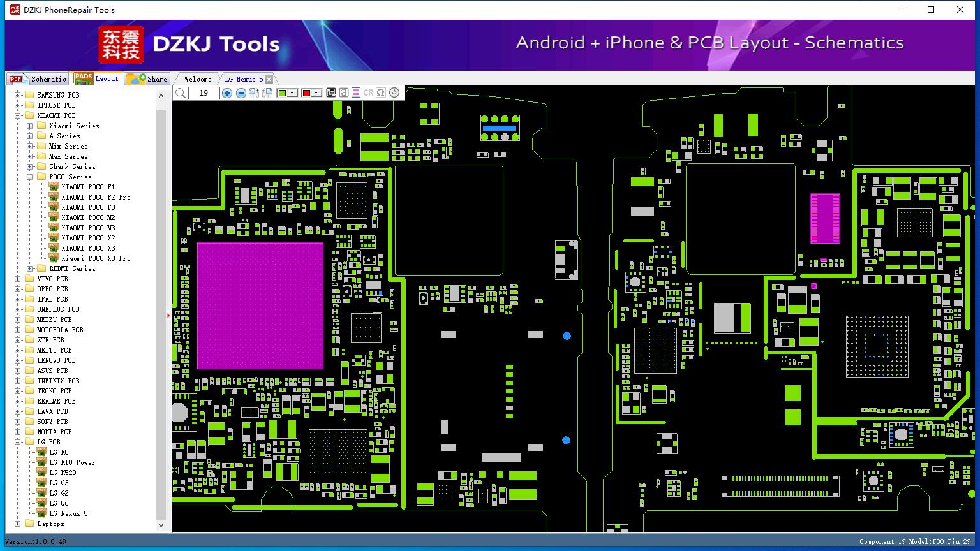980x551 pixels.
Task: Click the PADS file icon for XIAOMI POCO M3
Action: [x=54, y=228]
